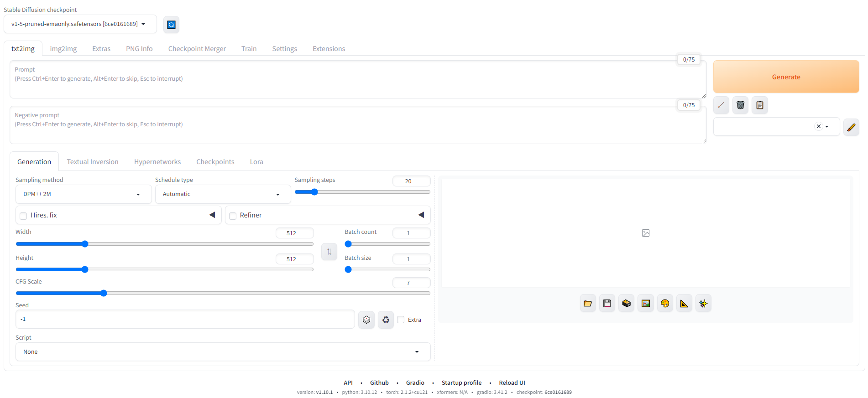
Task: Click the Height number box
Action: [x=294, y=259]
